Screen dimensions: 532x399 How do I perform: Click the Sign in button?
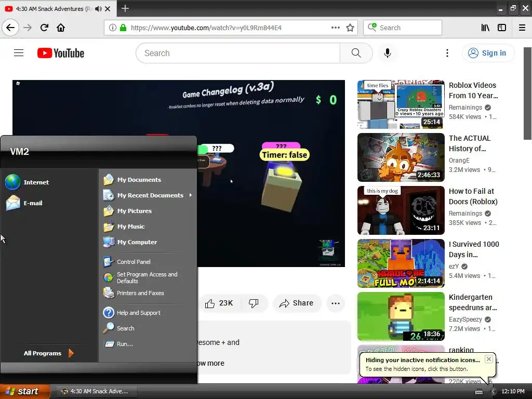tap(488, 53)
